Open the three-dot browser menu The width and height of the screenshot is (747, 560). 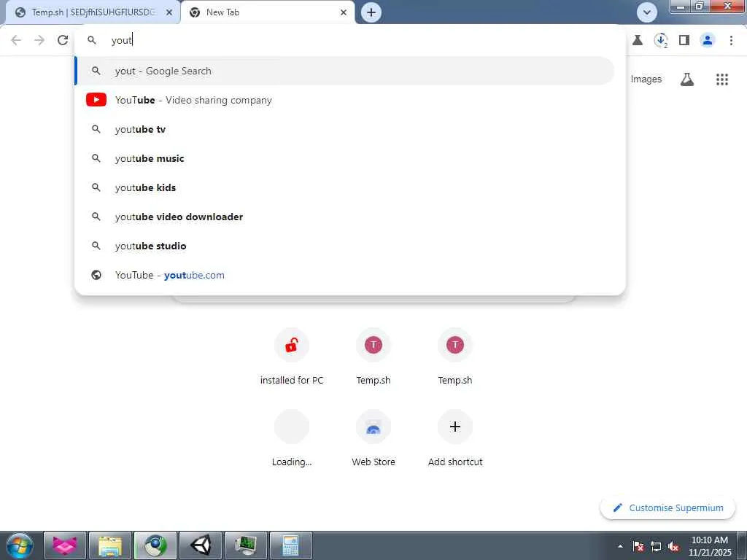coord(731,40)
